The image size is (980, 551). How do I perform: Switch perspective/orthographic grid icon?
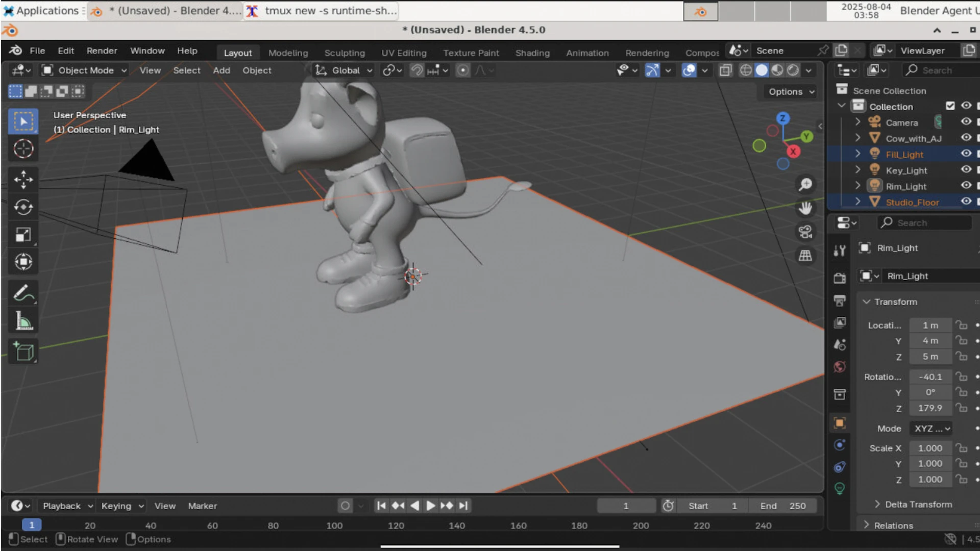(x=805, y=256)
